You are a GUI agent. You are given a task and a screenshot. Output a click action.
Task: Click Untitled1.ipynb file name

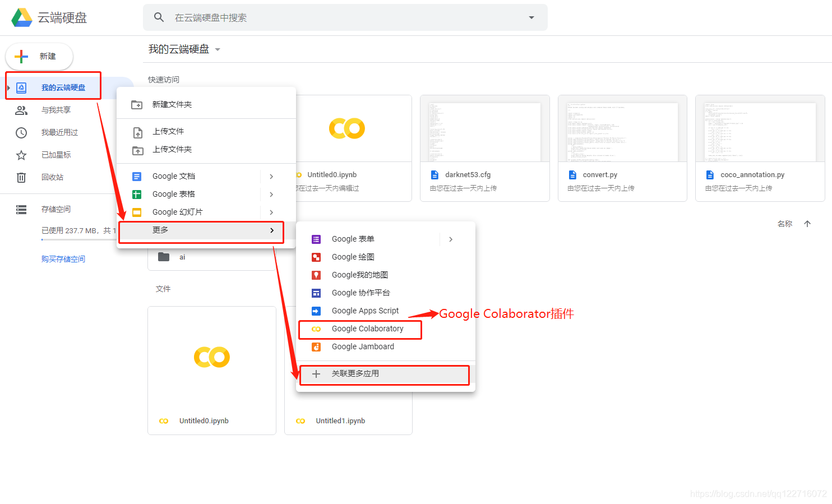point(340,421)
